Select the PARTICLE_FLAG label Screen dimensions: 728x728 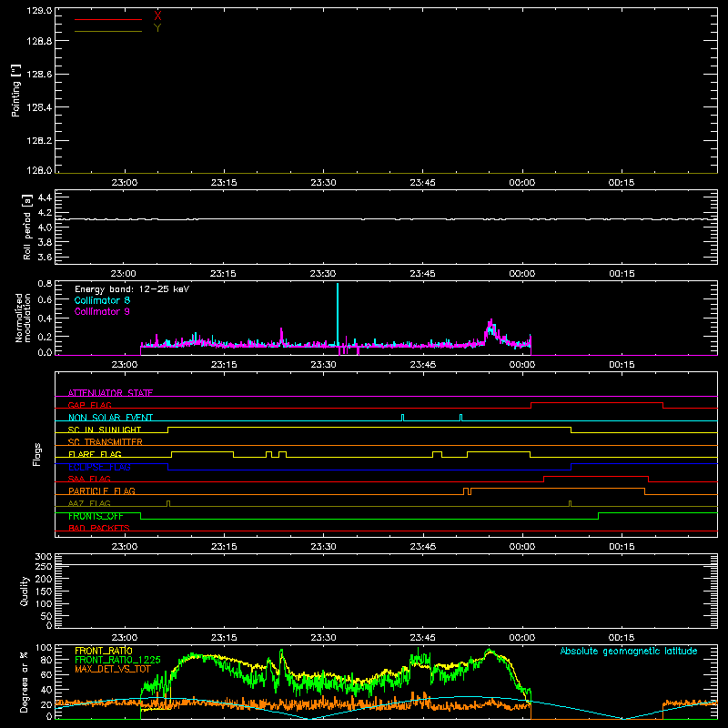[102, 491]
